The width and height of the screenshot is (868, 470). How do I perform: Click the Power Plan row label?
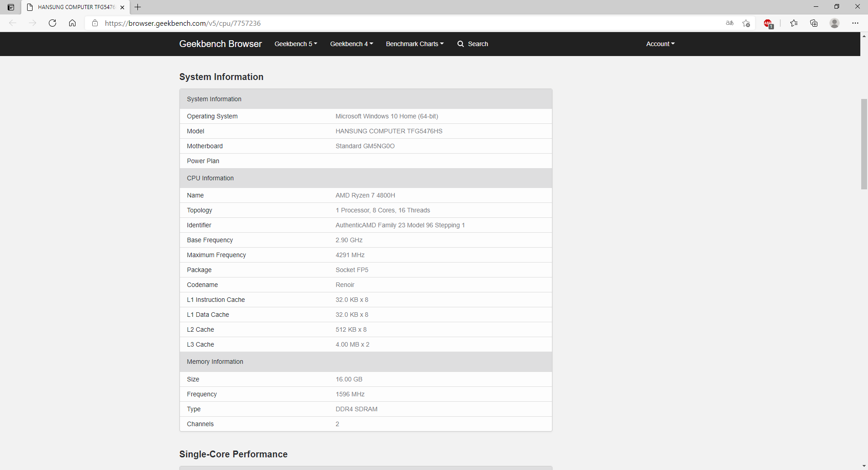coord(203,161)
